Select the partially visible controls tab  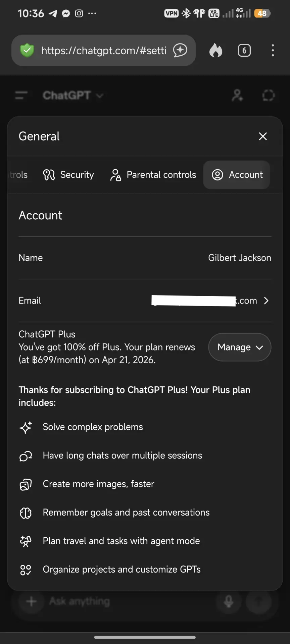tap(17, 175)
